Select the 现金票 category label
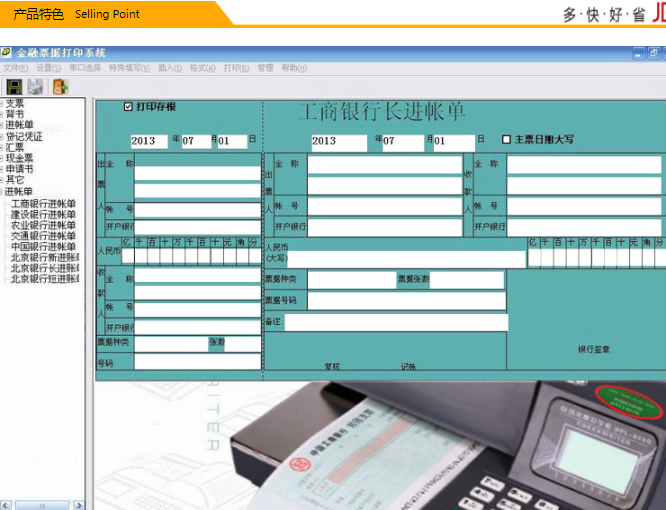Viewport: 666px width, 510px height. coord(20,158)
